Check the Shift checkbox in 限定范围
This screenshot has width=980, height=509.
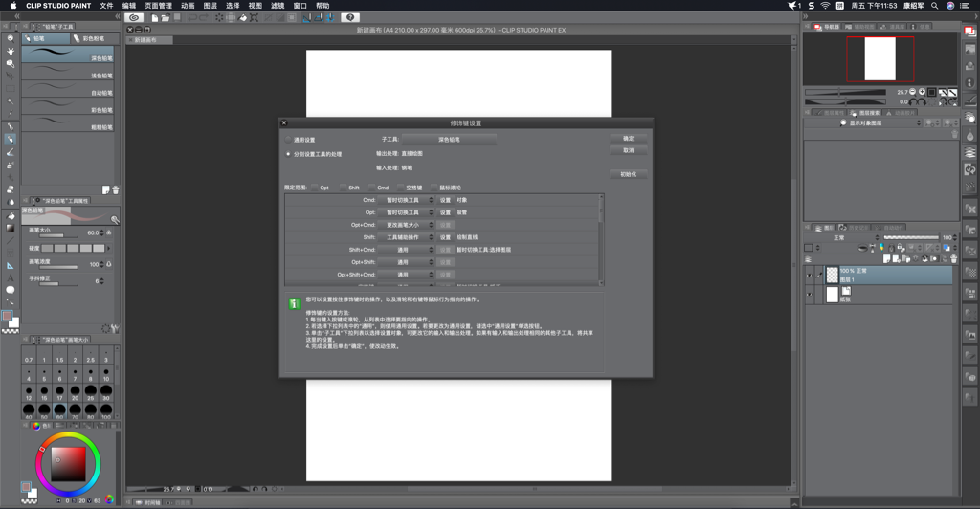[343, 188]
